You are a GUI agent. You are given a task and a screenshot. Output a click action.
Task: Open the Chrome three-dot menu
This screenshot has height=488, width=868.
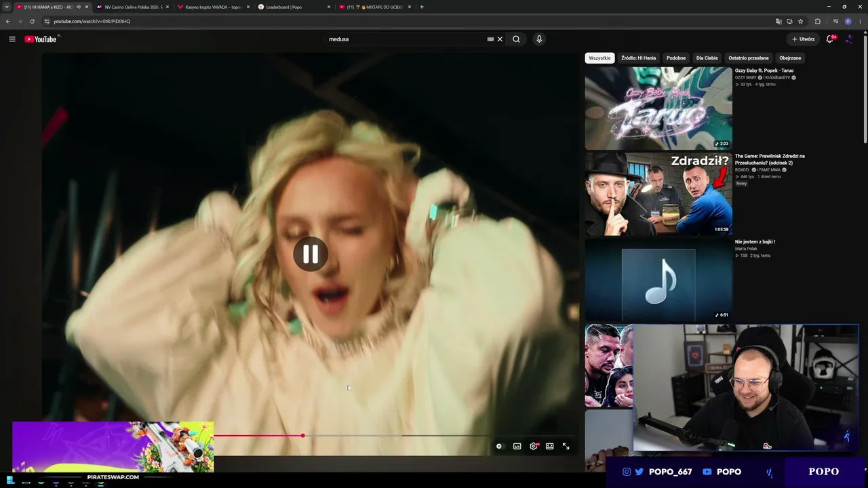tap(860, 21)
